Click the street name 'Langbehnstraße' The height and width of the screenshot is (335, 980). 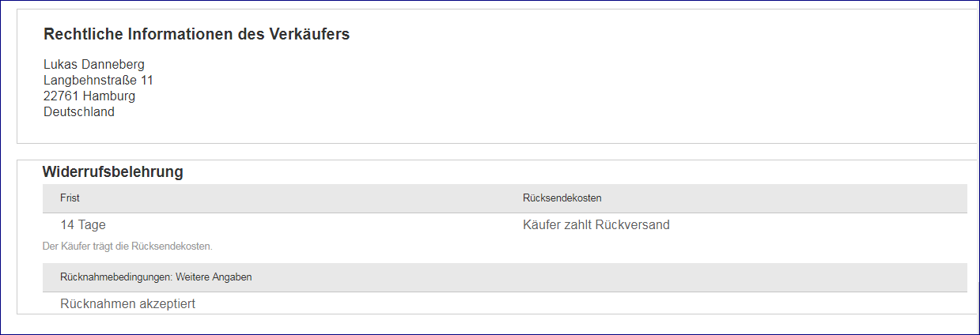click(89, 81)
